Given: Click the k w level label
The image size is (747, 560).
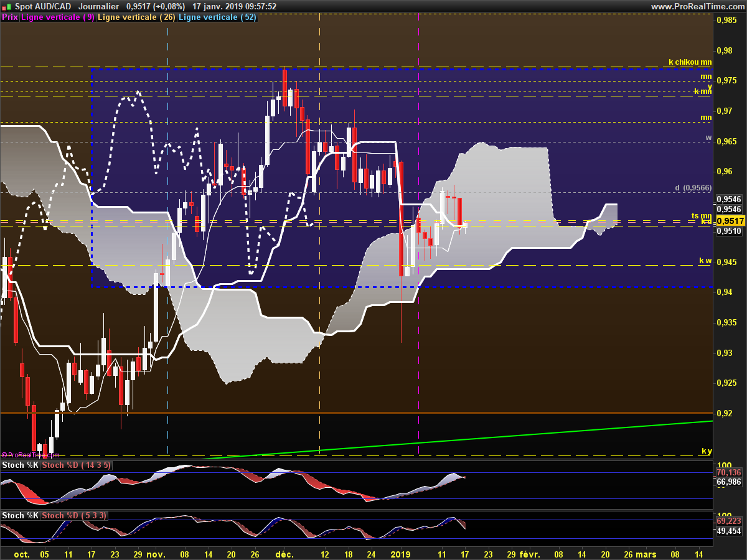Looking at the screenshot, I should coord(705,260).
